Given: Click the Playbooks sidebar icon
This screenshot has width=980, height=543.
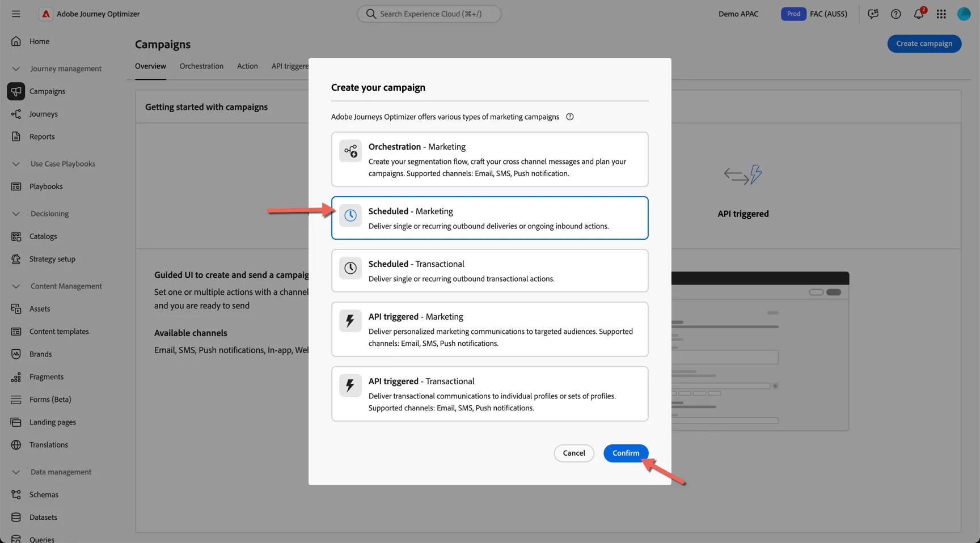Looking at the screenshot, I should tap(16, 186).
